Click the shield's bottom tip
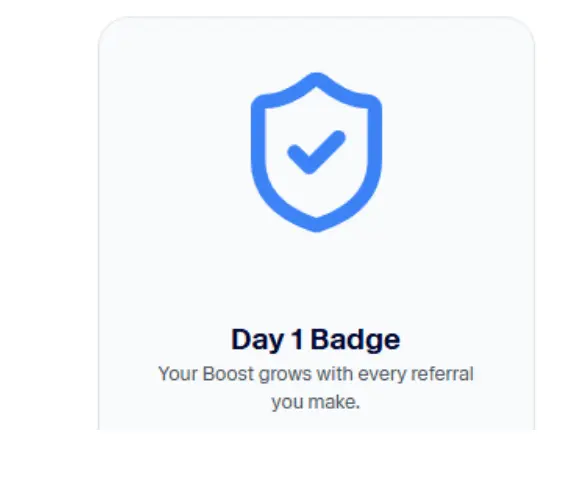 [x=317, y=224]
